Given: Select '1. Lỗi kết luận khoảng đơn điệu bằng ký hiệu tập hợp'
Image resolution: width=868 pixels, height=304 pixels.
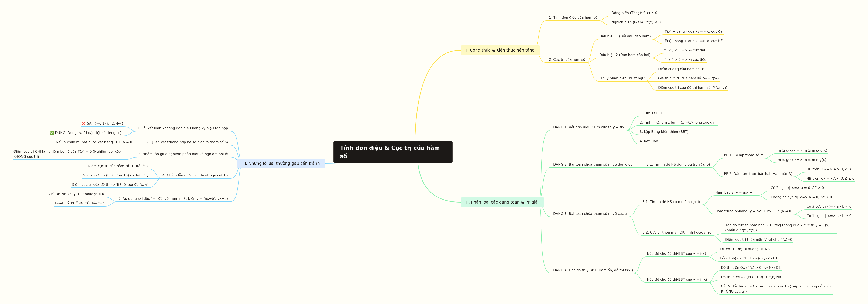Looking at the screenshot, I should pos(182,128).
